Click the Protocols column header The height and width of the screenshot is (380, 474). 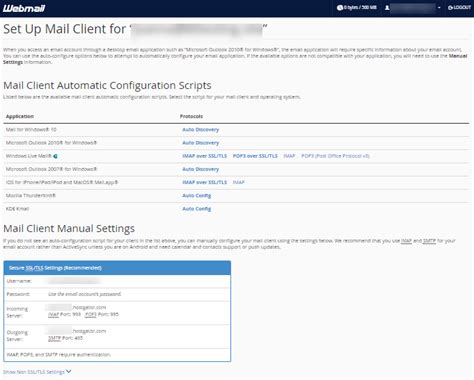pos(191,116)
